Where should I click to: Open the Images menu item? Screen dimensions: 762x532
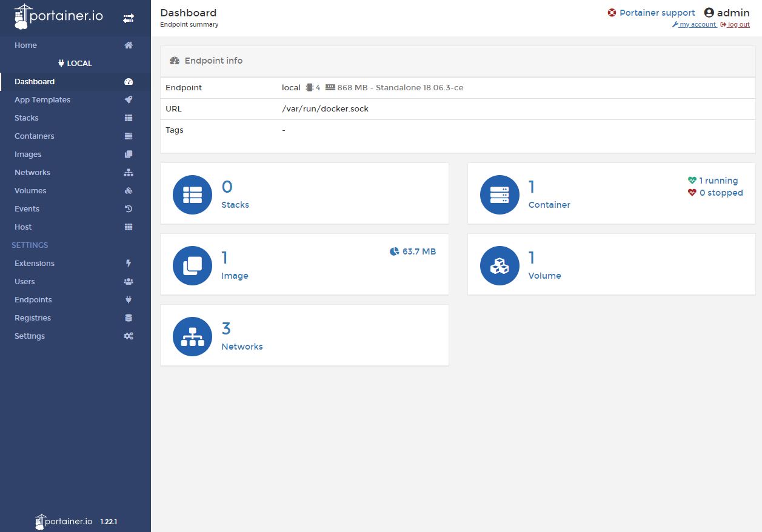[x=28, y=155]
